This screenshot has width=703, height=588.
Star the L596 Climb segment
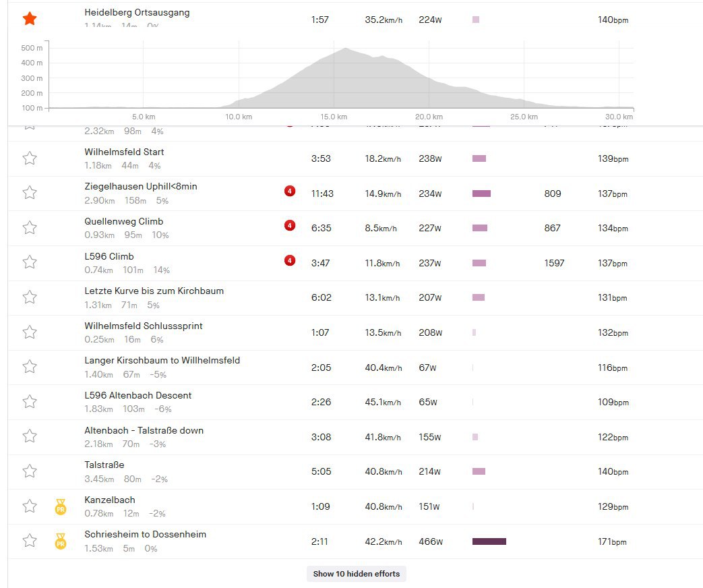30,262
